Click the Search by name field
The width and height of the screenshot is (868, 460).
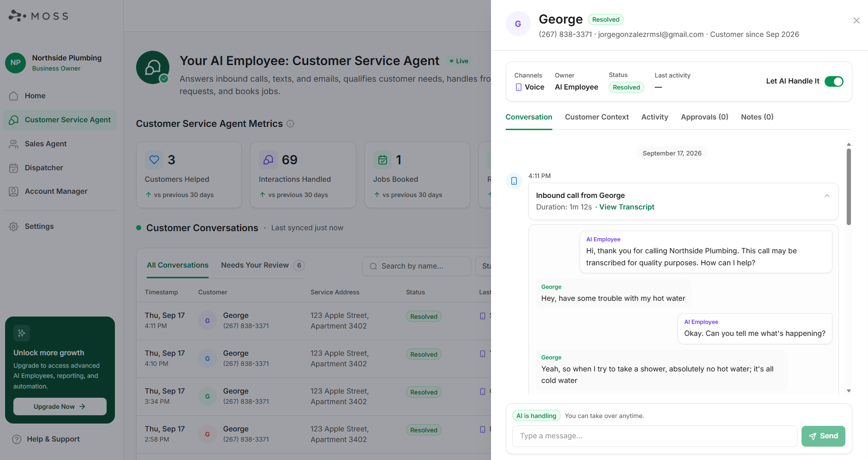(416, 266)
